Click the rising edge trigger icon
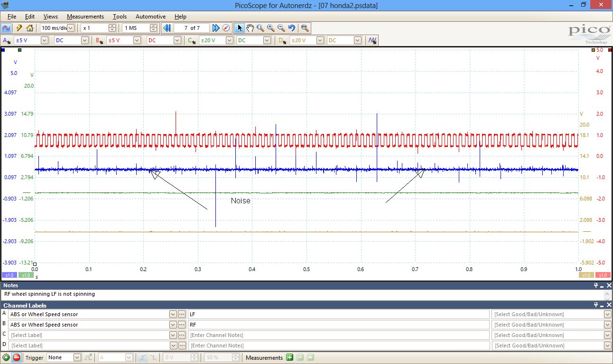 click(x=143, y=358)
